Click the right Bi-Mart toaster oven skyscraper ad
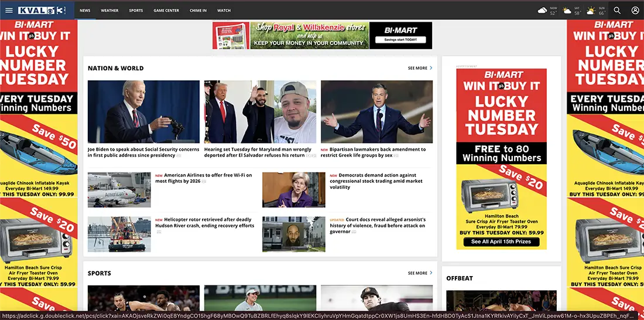This screenshot has height=320, width=644. click(x=605, y=165)
